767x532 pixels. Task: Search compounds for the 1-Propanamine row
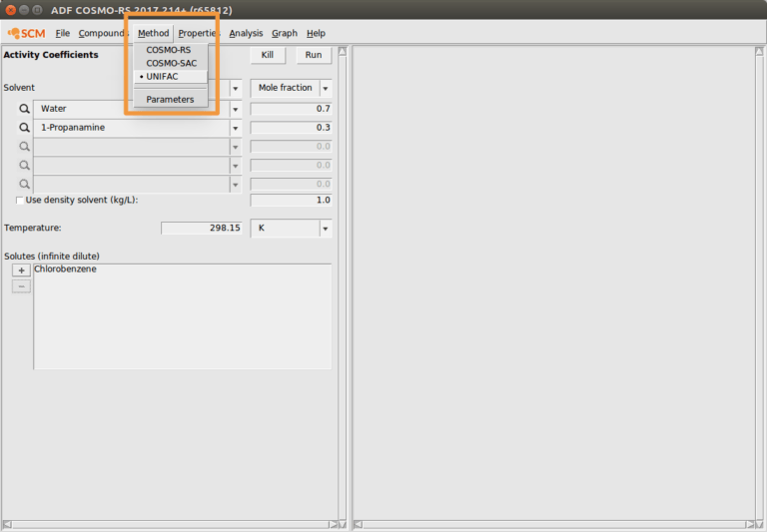pyautogui.click(x=24, y=128)
